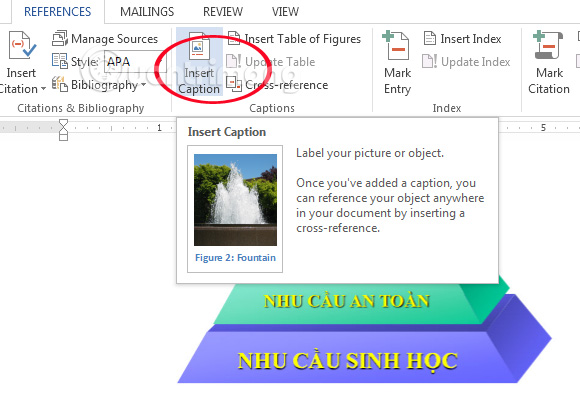Click the Mark Entry icon
This screenshot has width=580, height=398.
(396, 45)
